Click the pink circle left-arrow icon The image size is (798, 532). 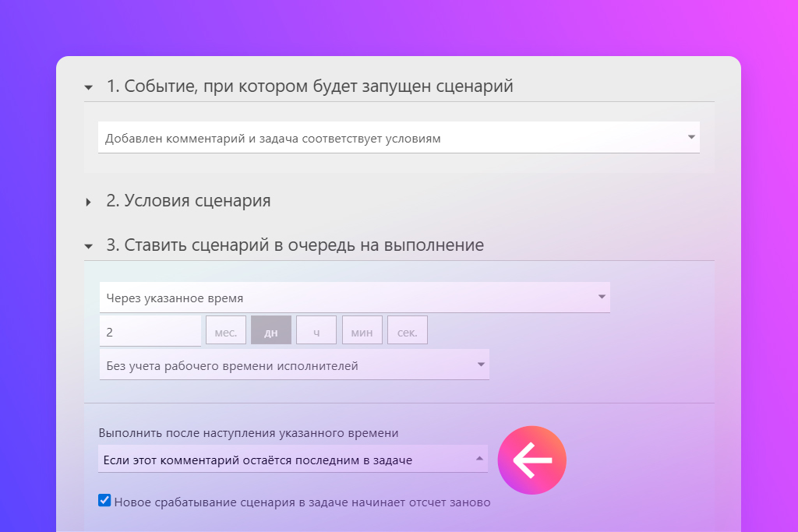pos(531,460)
